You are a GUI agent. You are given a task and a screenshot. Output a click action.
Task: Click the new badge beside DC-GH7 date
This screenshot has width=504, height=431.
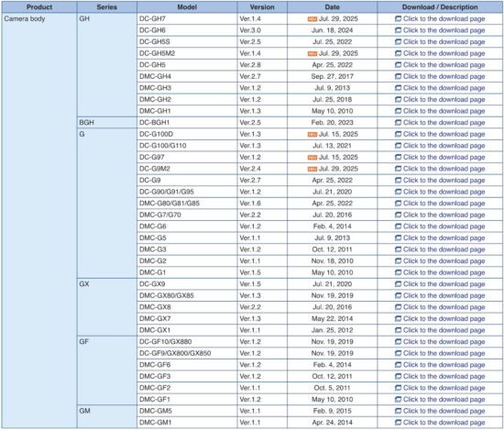click(x=312, y=19)
